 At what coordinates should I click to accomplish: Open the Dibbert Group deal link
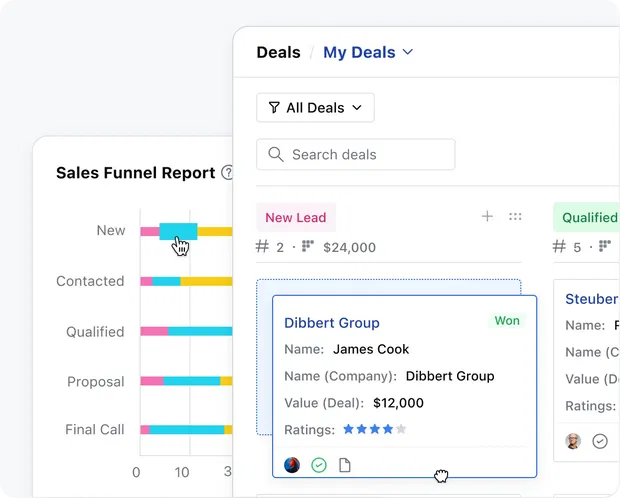click(332, 323)
